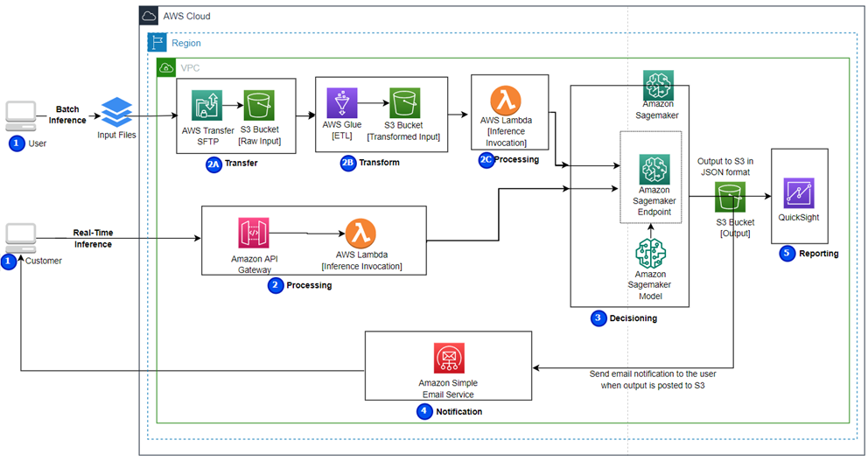This screenshot has width=868, height=461.
Task: Select the Lambda icon in the 2C Processing box
Action: 506,101
